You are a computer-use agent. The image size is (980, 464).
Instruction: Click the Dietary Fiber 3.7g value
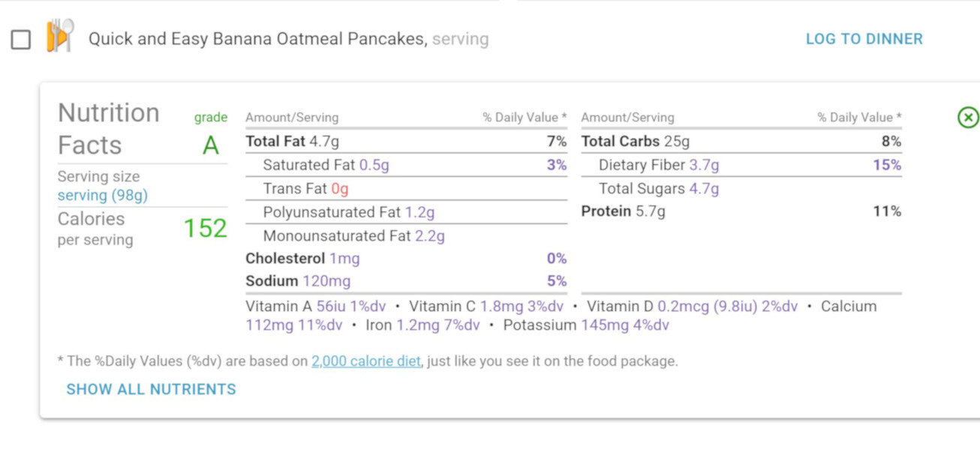704,165
